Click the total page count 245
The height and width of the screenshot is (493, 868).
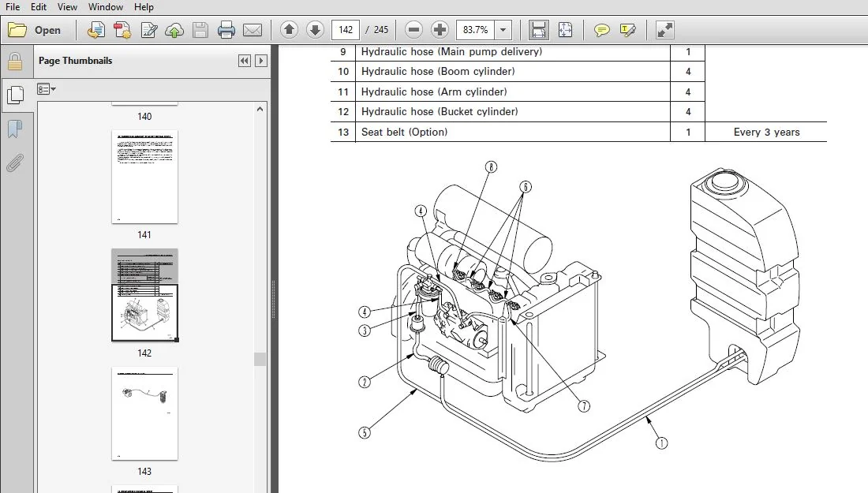coord(381,30)
